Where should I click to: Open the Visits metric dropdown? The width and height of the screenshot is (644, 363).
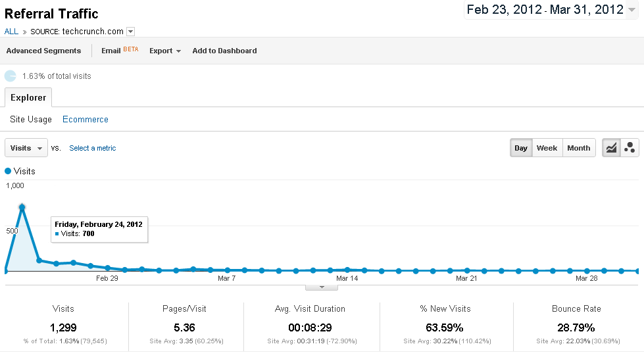tap(27, 148)
